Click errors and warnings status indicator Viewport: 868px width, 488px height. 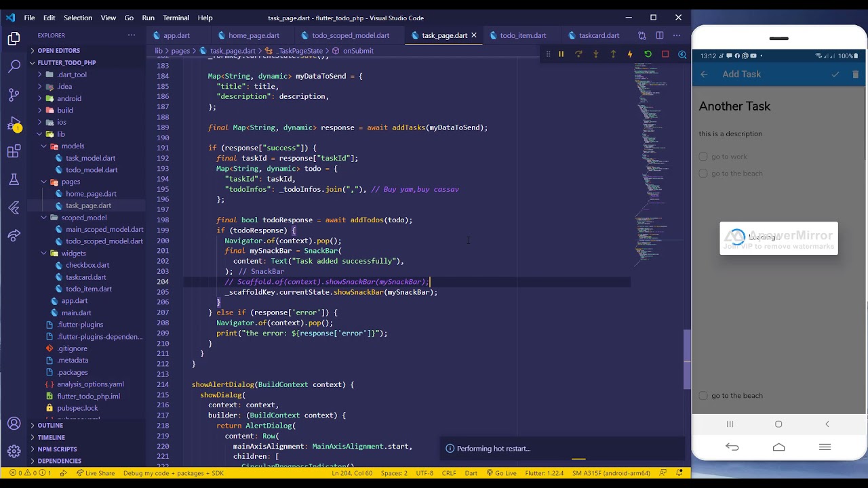[31, 473]
